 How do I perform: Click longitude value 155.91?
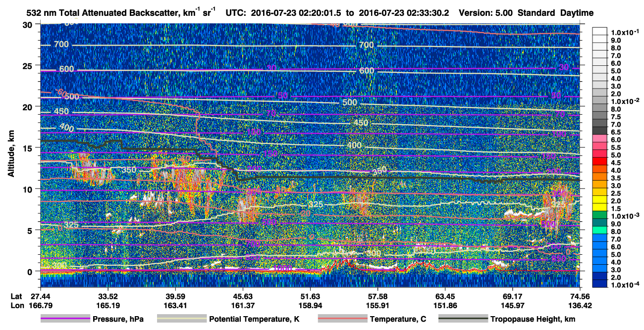[x=377, y=305]
